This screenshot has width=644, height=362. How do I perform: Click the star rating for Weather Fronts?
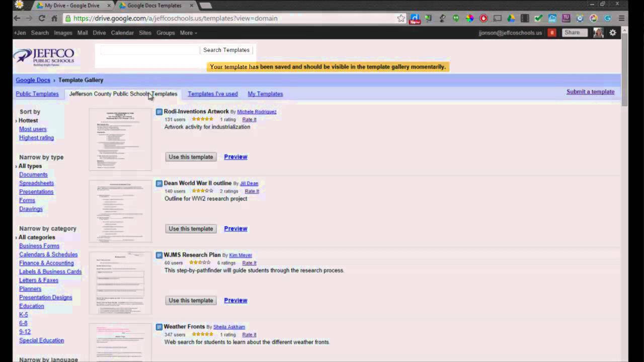click(x=202, y=334)
